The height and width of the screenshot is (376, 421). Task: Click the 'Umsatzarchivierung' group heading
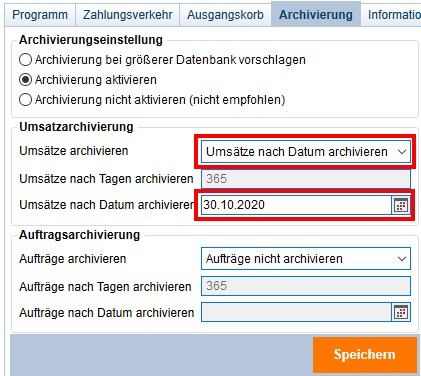pyautogui.click(x=76, y=127)
